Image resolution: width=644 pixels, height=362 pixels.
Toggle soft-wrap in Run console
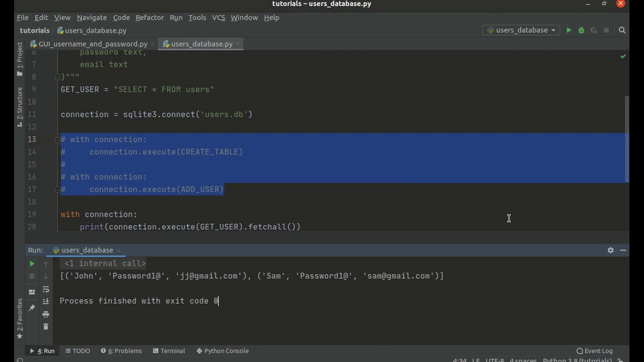[46, 289]
